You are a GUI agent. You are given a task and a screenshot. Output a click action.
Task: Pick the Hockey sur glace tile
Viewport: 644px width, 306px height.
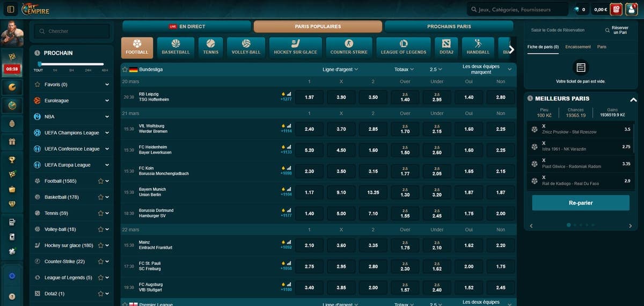pos(295,47)
